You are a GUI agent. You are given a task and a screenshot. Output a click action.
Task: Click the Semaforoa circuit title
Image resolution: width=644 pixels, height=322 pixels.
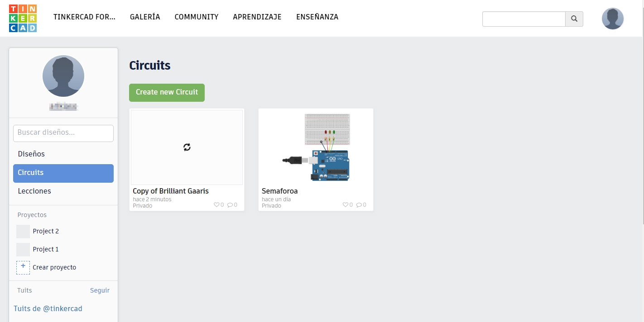point(279,191)
